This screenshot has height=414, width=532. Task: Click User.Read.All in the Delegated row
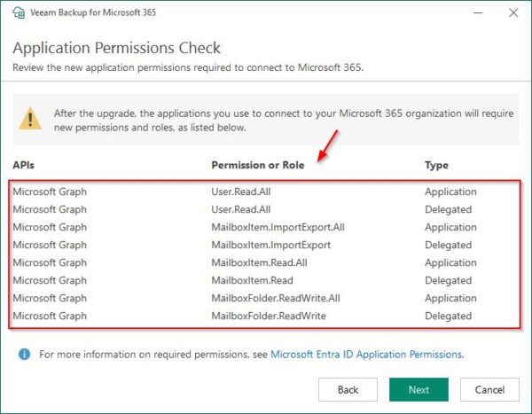click(241, 209)
